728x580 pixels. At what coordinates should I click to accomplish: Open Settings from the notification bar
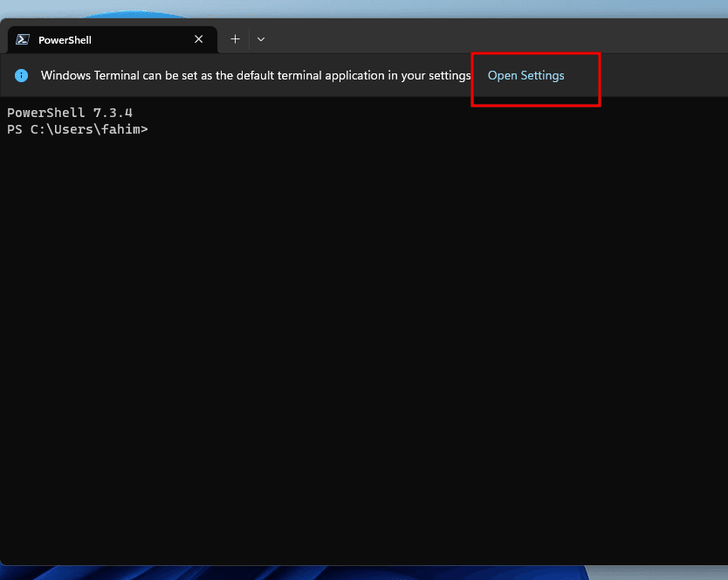coord(525,75)
